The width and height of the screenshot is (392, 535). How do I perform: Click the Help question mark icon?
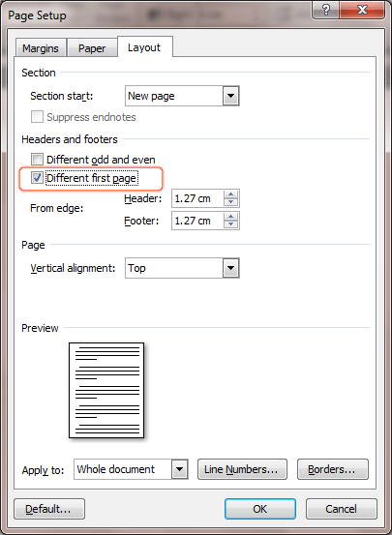tap(325, 10)
